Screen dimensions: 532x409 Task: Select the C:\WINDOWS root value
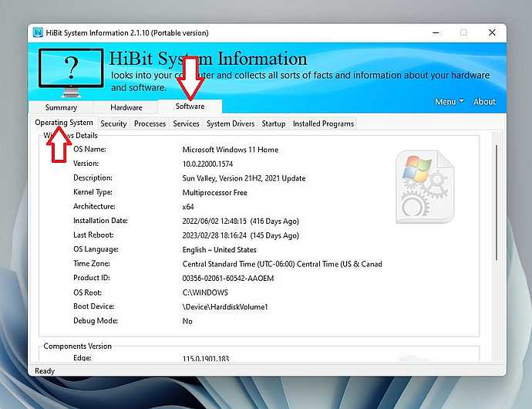coord(205,292)
